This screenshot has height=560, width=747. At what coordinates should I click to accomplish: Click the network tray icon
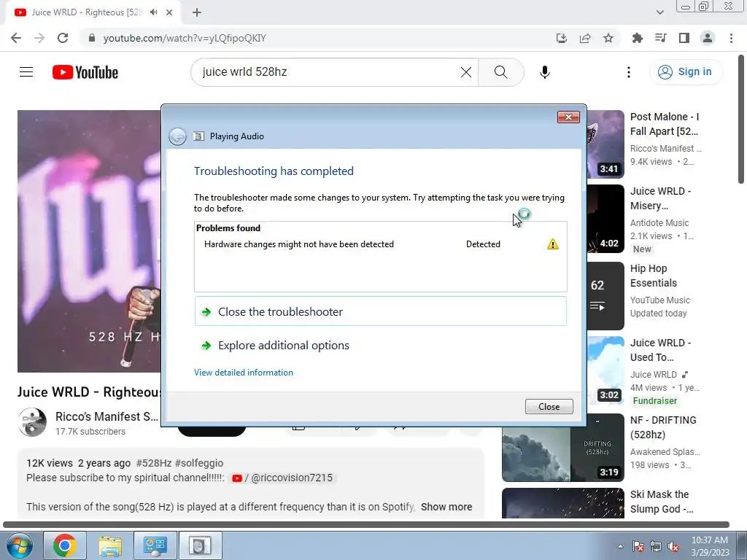point(656,546)
